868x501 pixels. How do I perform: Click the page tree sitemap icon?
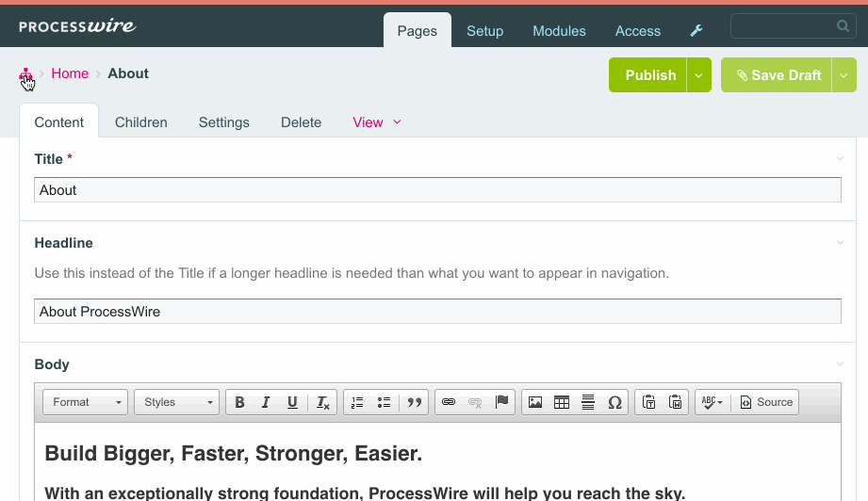25,74
